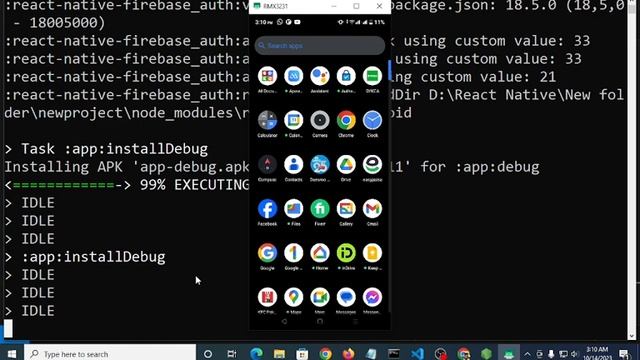This screenshot has height=360, width=640.
Task: Launch the Compass app
Action: [267, 164]
